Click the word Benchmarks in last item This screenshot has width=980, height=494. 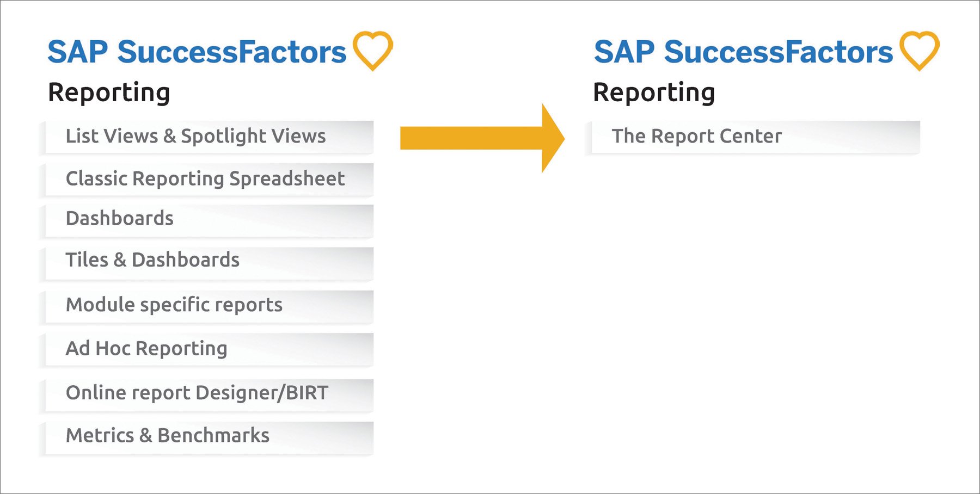(213, 435)
